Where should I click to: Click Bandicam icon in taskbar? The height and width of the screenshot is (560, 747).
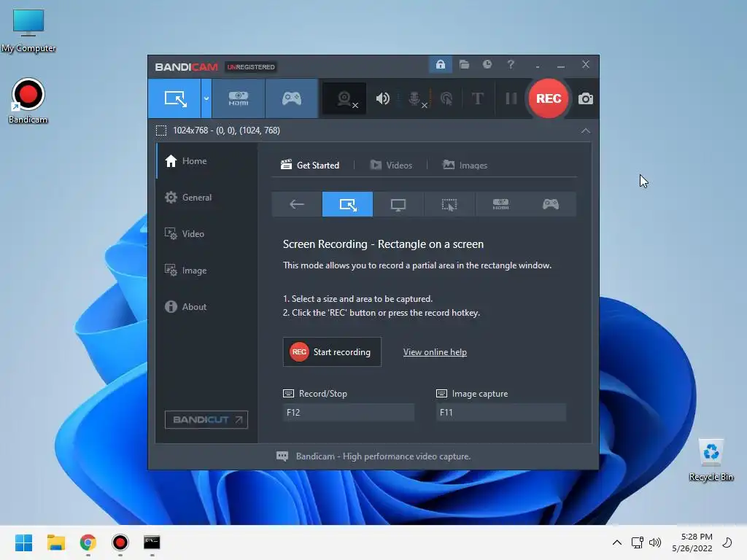coord(120,542)
